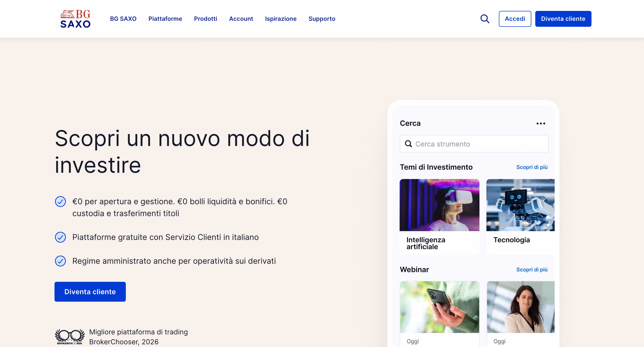Viewport: 644px width, 347px height.
Task: Click the Scopri un nuovo modo di investire headline
Action: click(x=182, y=152)
